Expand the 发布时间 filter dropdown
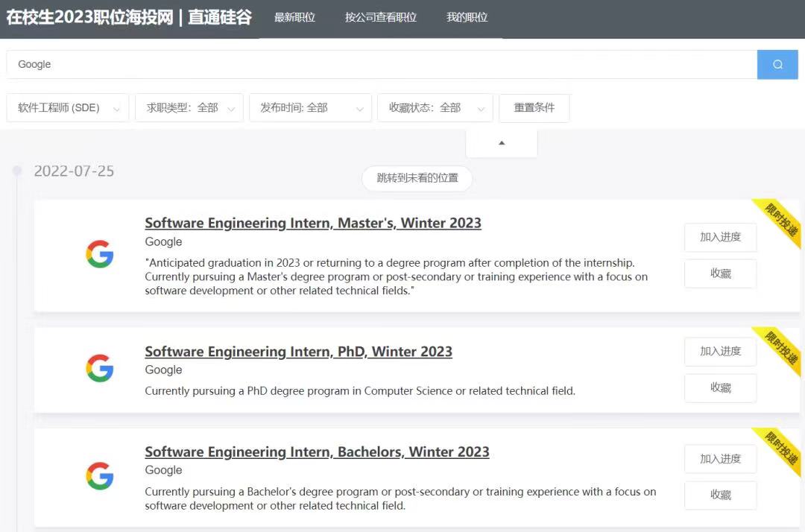The width and height of the screenshot is (805, 532). pyautogui.click(x=311, y=108)
